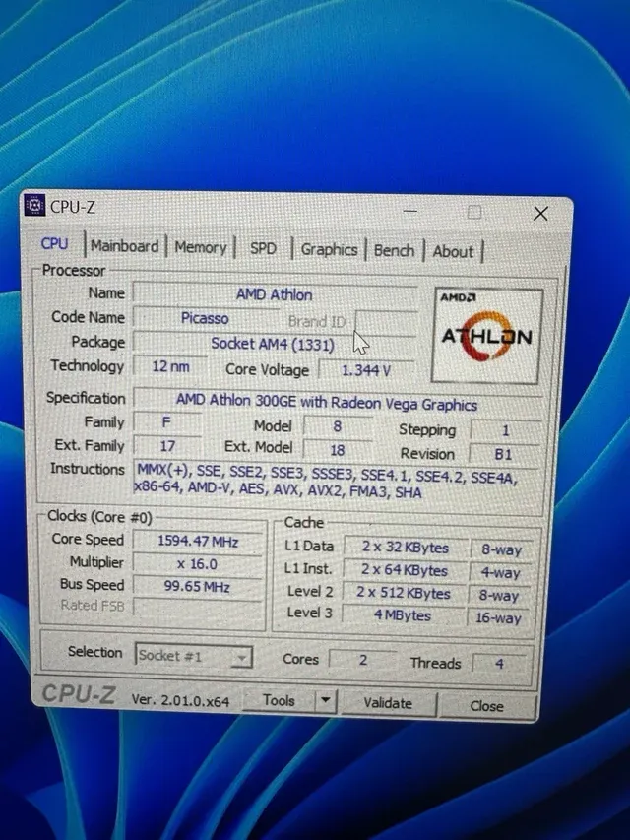Switch to the Mainboard tab

pos(124,246)
